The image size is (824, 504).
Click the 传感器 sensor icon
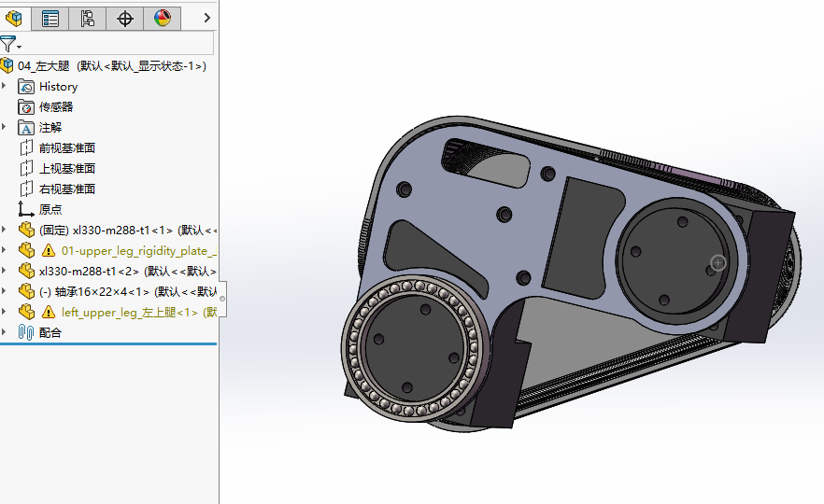(x=26, y=107)
